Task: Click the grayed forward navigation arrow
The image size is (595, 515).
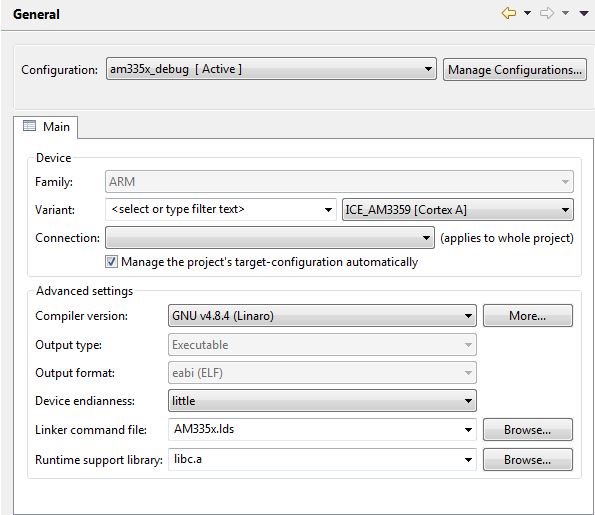Action: pyautogui.click(x=547, y=13)
